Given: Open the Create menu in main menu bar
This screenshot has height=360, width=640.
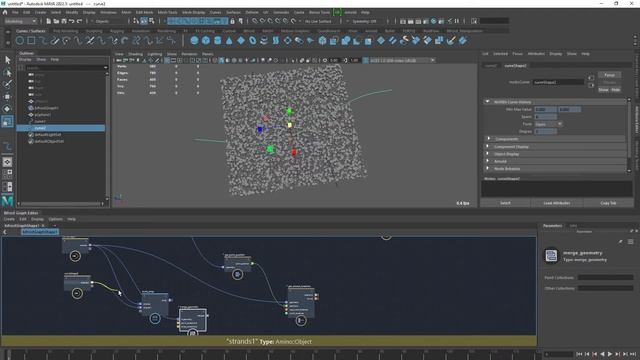Looking at the screenshot, I should pos(40,13).
